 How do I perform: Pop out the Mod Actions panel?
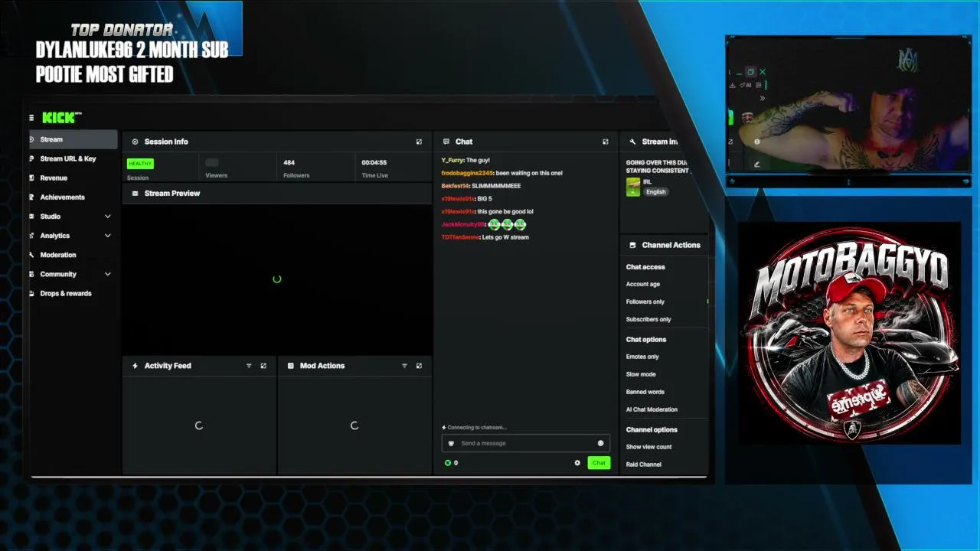click(419, 366)
